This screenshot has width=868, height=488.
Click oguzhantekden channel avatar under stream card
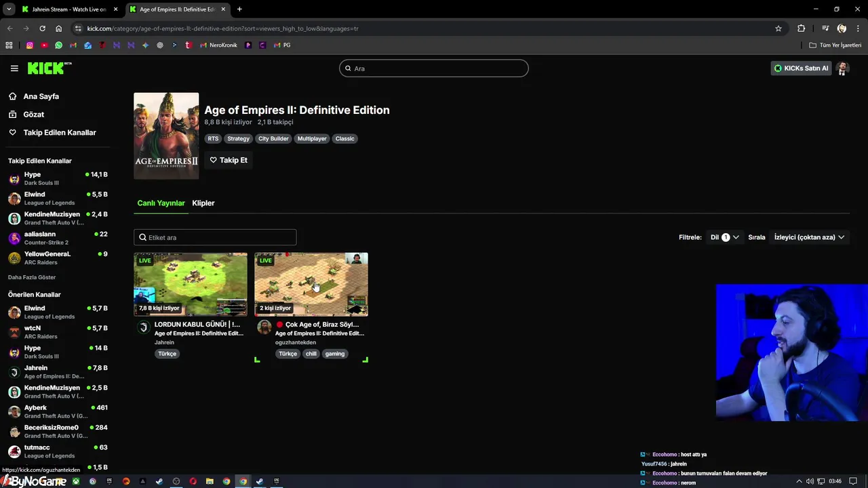coord(264,327)
